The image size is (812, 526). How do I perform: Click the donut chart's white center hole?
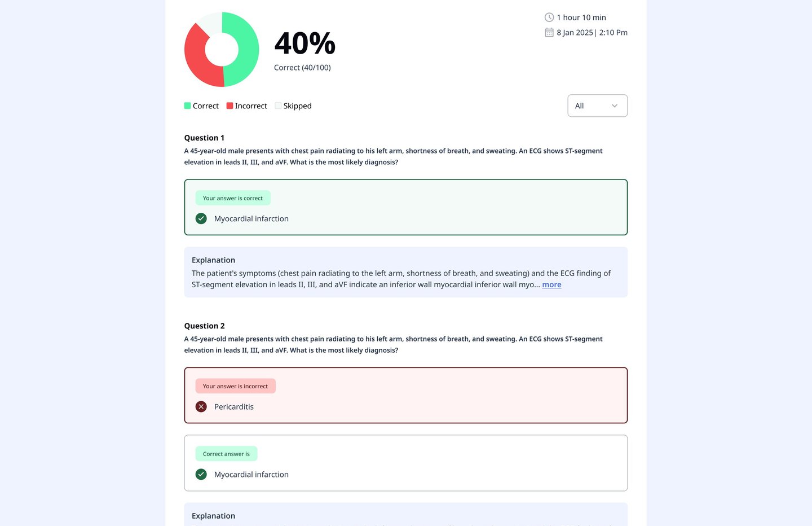click(x=222, y=50)
